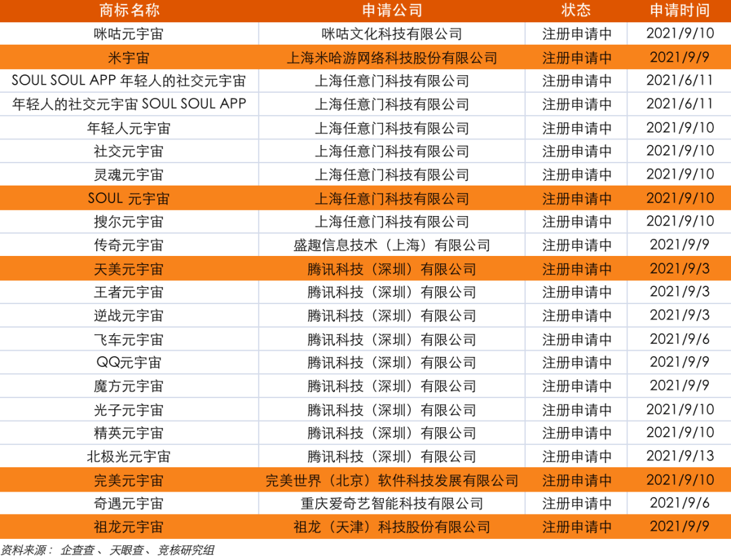
Task: Select the 王者元宇宙 trademark cell
Action: [x=129, y=292]
